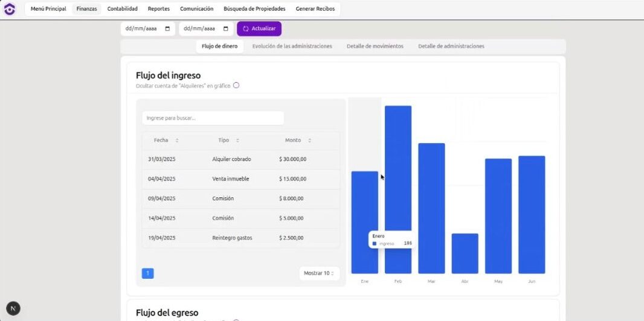Sort table by Tipo column arrows
Screen dimensions: 644x321
click(237, 141)
